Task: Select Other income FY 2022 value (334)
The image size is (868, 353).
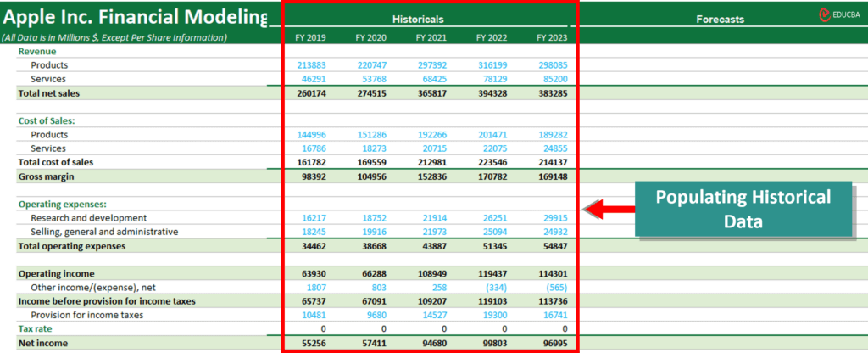Action: (497, 288)
